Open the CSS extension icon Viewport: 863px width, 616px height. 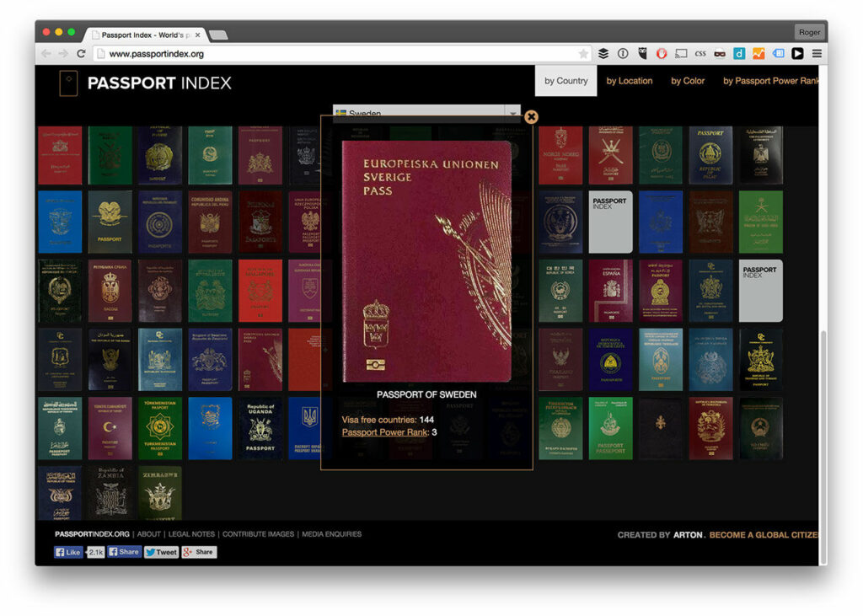pos(700,53)
